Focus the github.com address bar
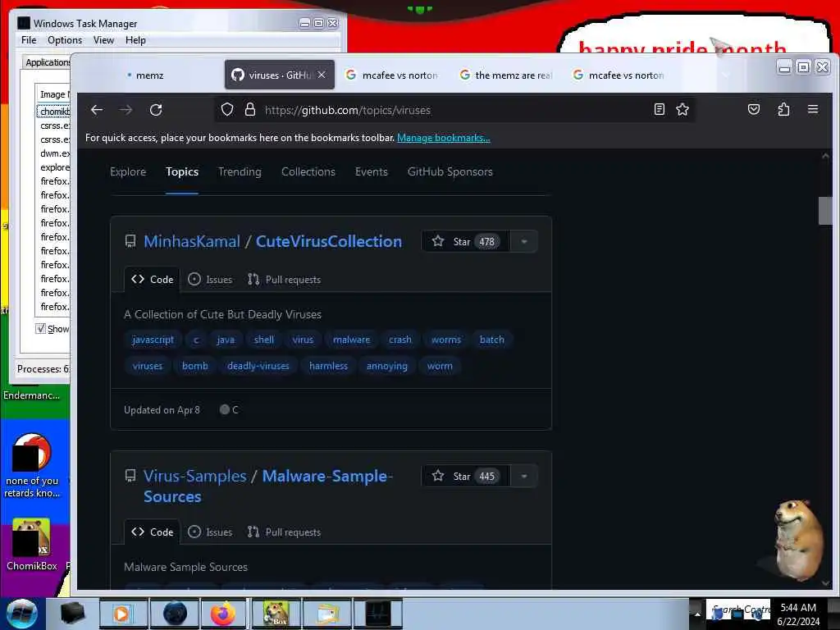This screenshot has height=630, width=840. click(455, 110)
